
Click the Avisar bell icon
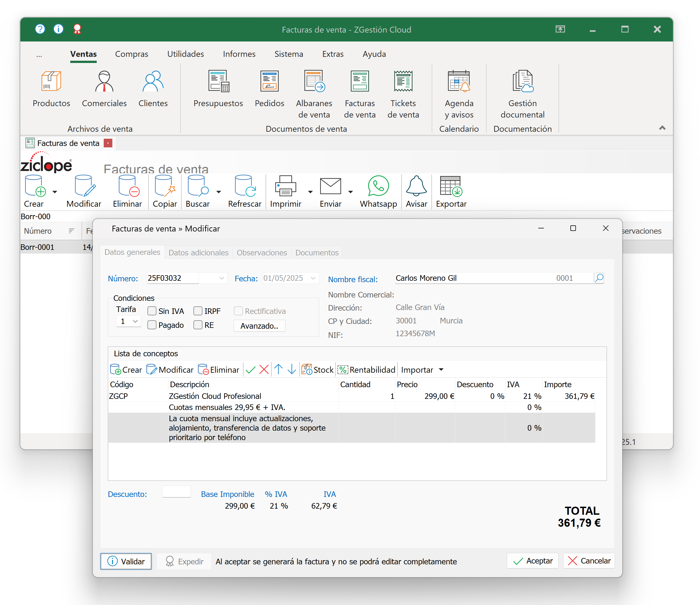click(416, 191)
